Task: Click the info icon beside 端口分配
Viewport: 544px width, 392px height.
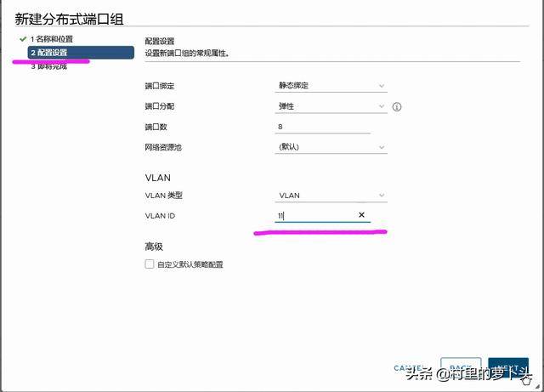Action: coord(397,107)
